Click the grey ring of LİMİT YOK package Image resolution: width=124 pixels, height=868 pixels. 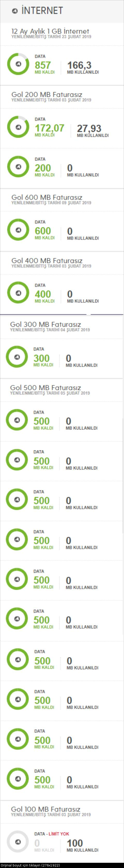pos(18,841)
